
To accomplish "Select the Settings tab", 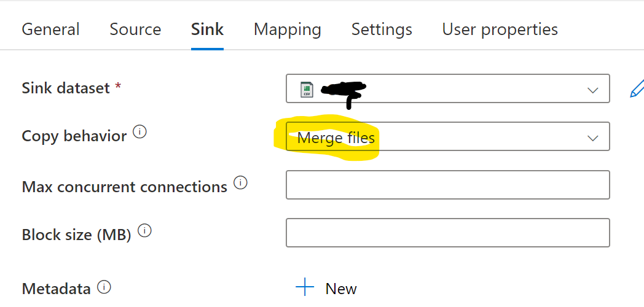I will [382, 29].
